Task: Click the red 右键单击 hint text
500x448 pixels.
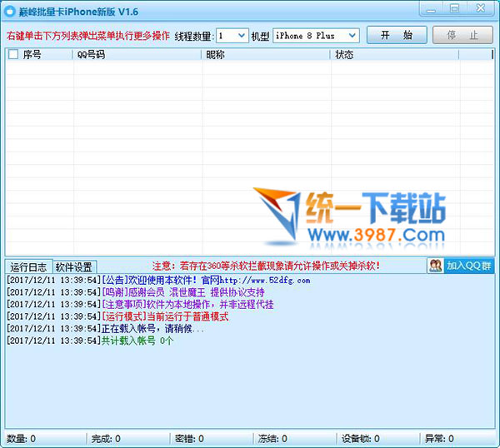Action: (88, 36)
